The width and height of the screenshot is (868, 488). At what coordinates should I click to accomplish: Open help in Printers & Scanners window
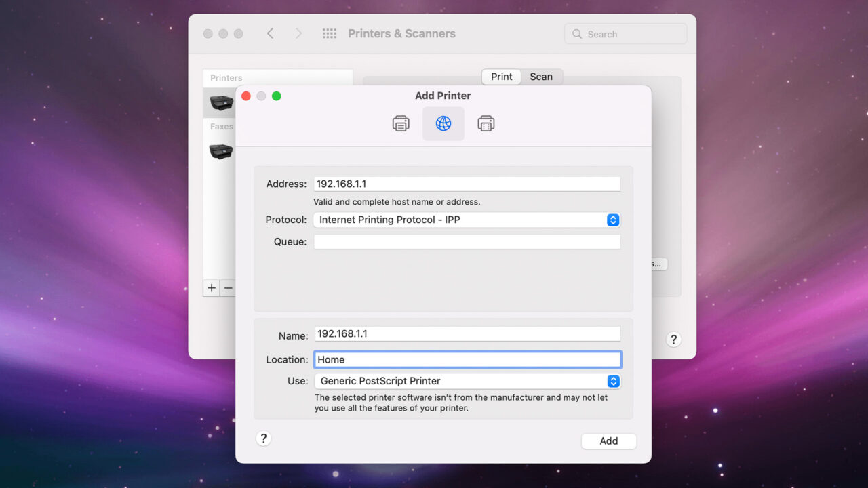673,340
